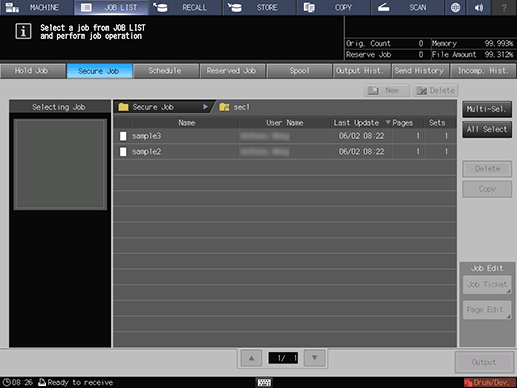Click the Copy button in the right panel
The image size is (517, 388).
click(x=487, y=189)
